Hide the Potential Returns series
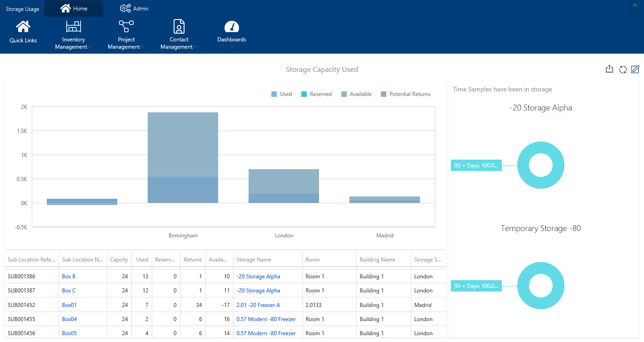The image size is (644, 342). (x=405, y=94)
